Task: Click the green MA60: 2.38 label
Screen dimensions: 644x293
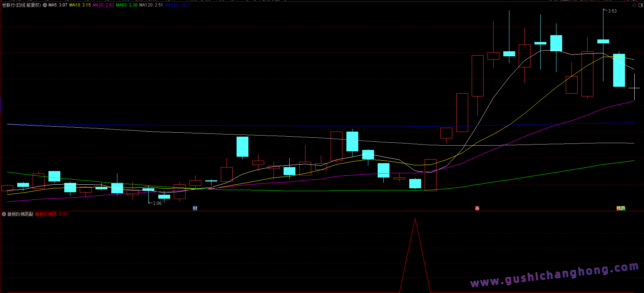Action: tap(127, 5)
